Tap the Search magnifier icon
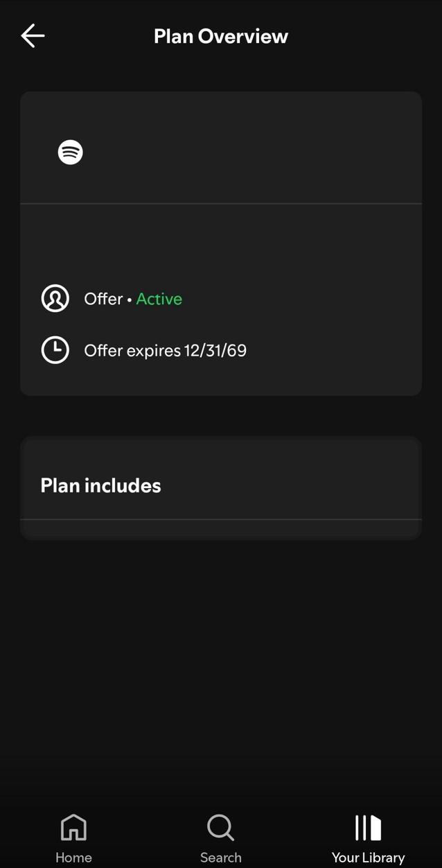This screenshot has height=868, width=442. [220, 826]
